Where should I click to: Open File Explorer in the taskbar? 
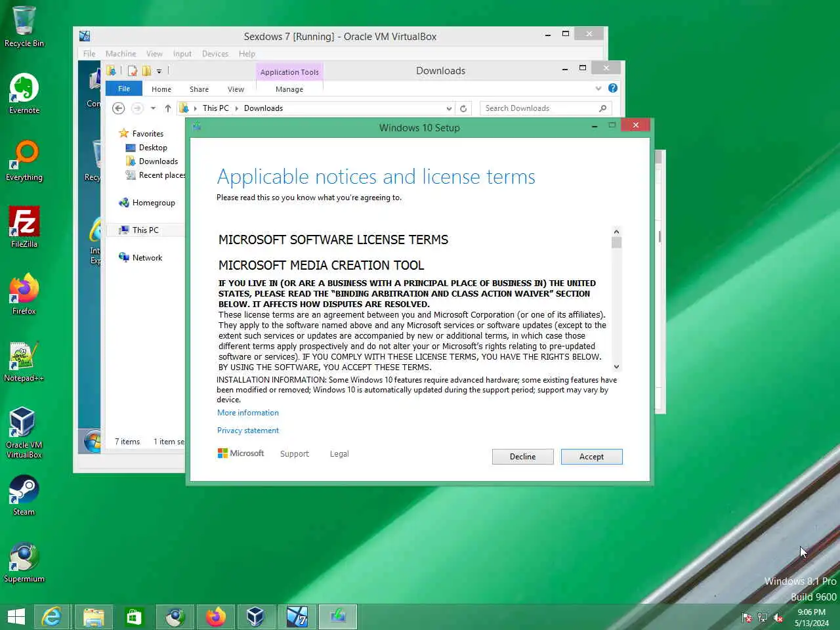[x=94, y=617]
